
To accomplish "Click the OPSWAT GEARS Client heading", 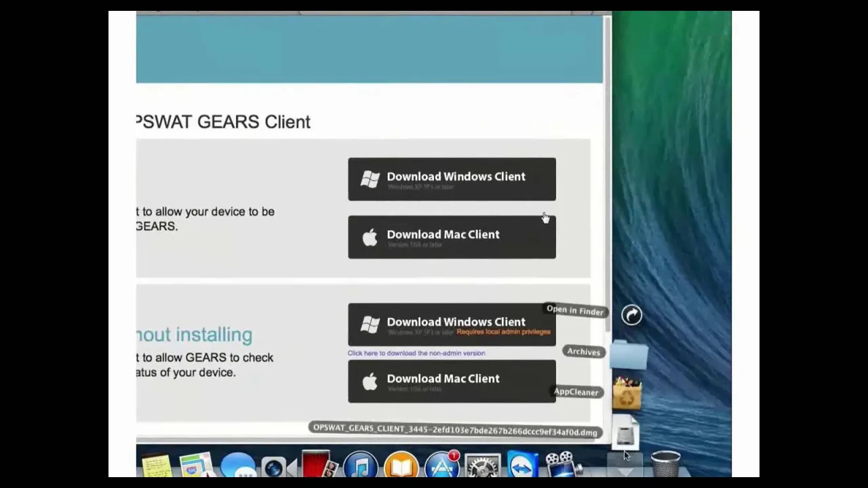I will 223,122.
